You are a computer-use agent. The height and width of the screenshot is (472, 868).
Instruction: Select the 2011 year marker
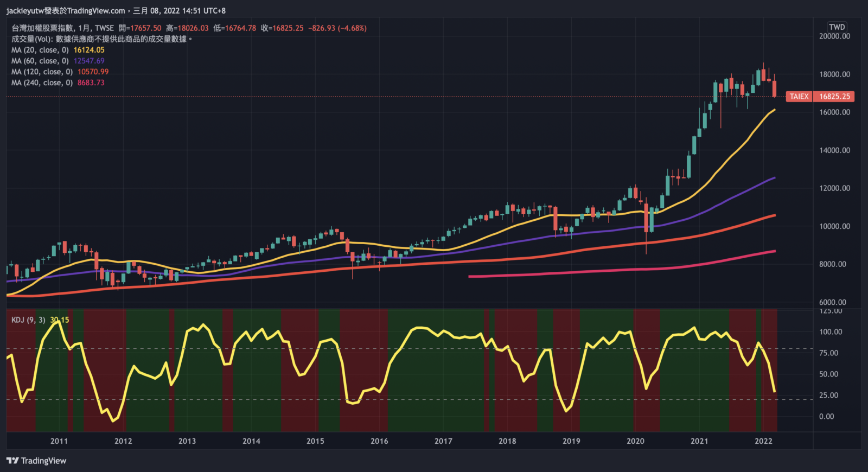[x=59, y=441]
